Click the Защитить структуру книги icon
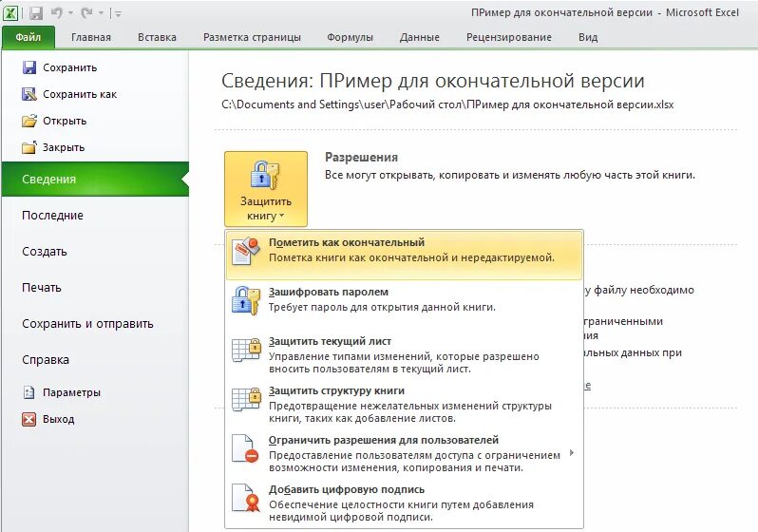758x532 pixels. tap(246, 398)
